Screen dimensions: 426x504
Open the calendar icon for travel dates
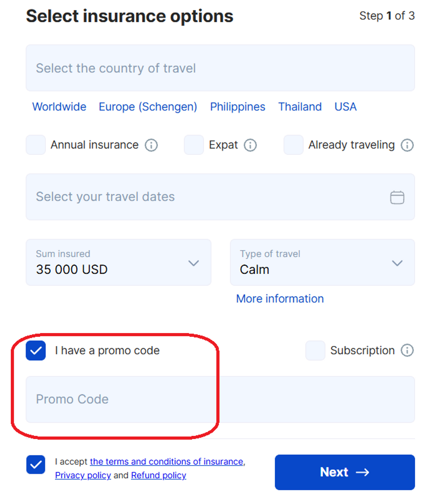coord(397,197)
